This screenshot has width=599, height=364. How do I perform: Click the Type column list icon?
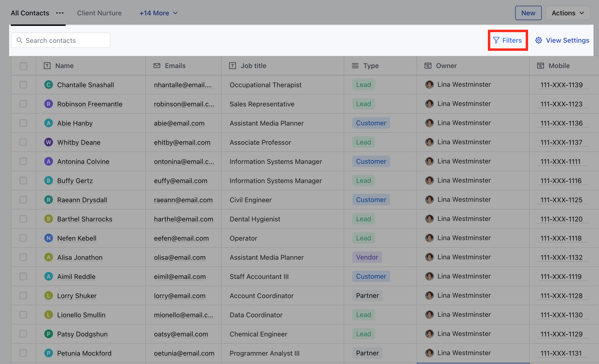pyautogui.click(x=355, y=66)
